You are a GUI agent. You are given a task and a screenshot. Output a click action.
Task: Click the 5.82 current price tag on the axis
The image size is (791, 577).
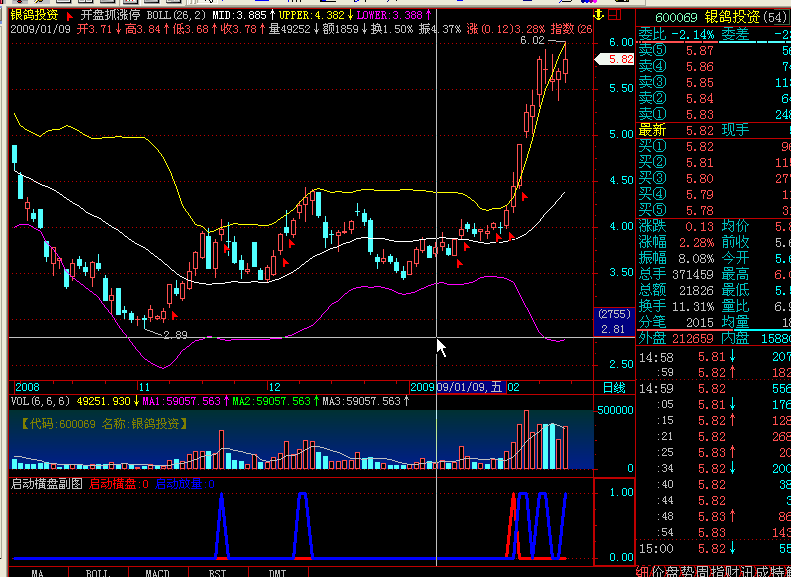tap(614, 60)
